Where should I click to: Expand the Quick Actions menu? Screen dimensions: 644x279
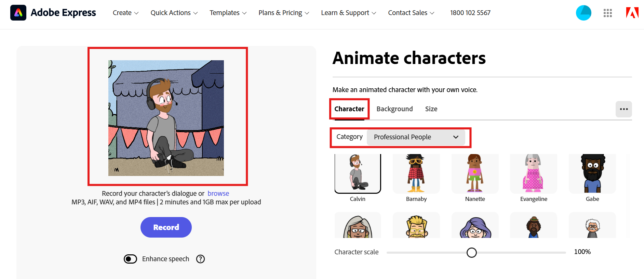click(x=174, y=13)
